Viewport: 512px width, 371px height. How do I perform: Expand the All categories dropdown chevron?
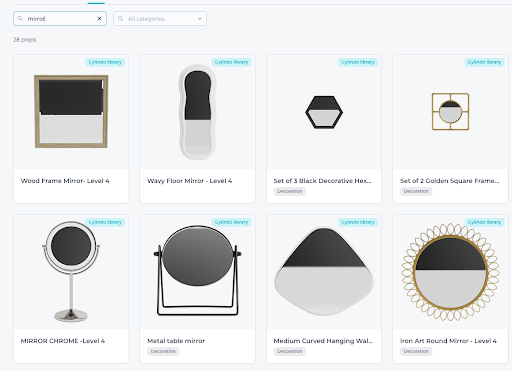tap(200, 19)
